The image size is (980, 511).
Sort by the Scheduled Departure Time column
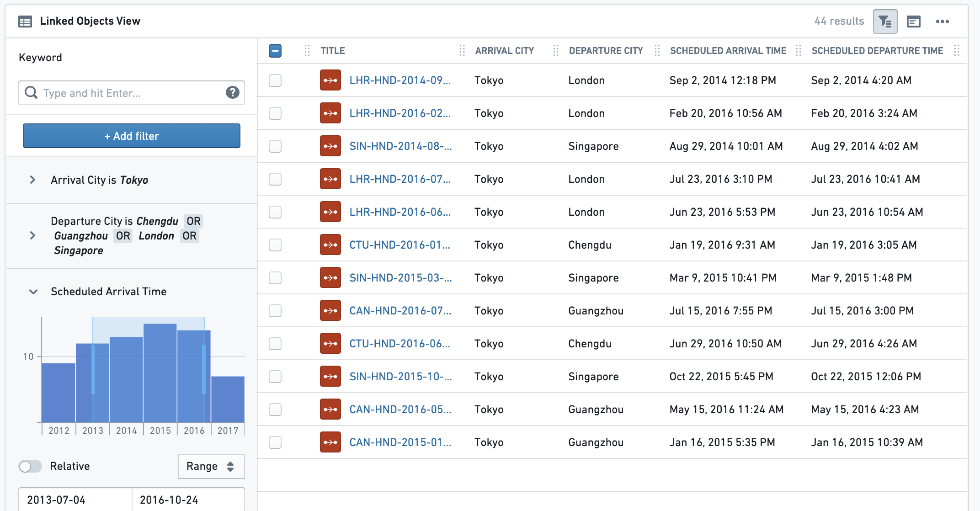click(x=877, y=51)
